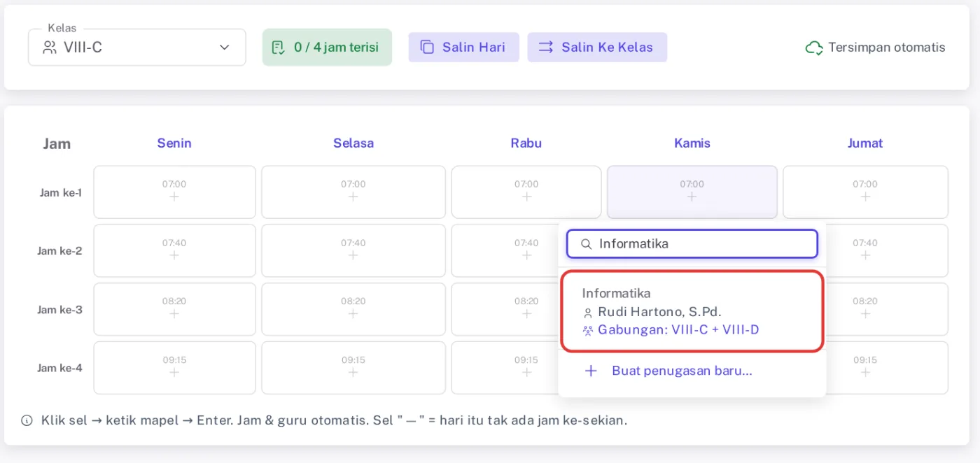Add subject to Jumat Jam ke-1 cell
This screenshot has height=463, width=980.
tap(865, 192)
